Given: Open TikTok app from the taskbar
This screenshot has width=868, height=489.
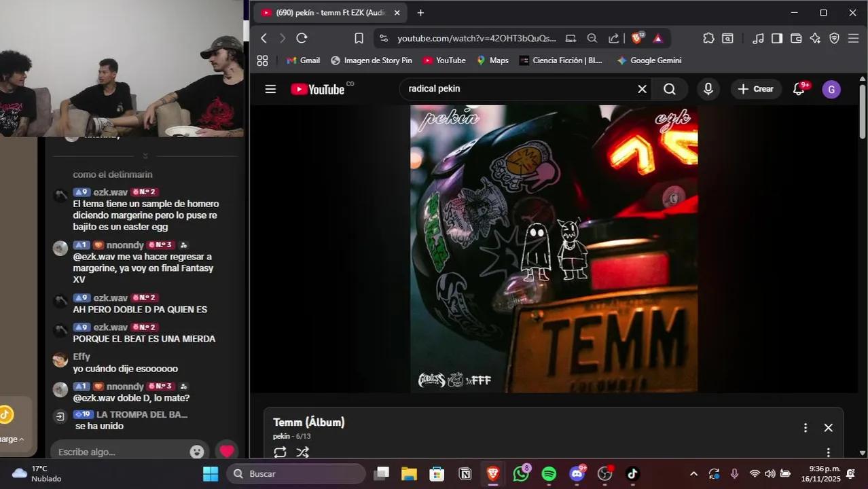Looking at the screenshot, I should click(x=633, y=473).
